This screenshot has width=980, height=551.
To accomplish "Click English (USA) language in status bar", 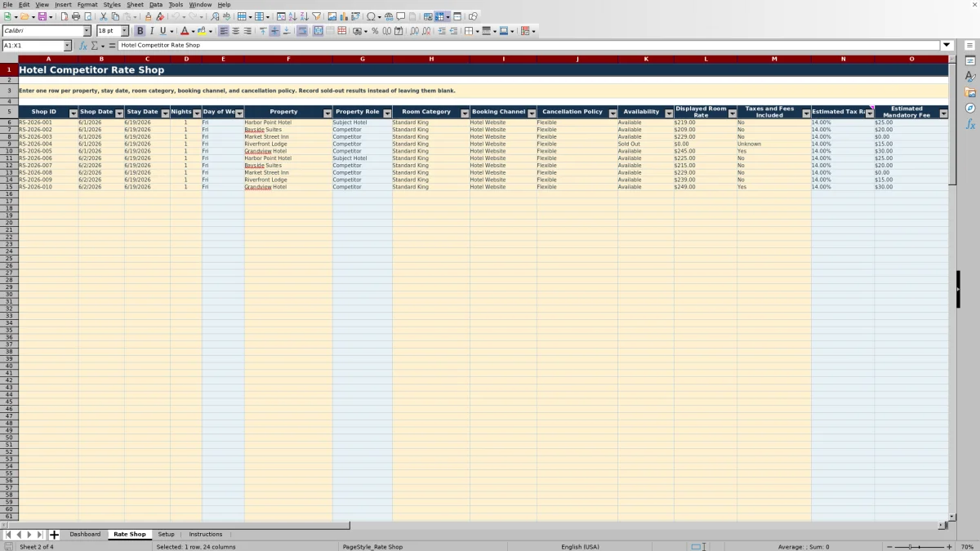I will click(x=580, y=546).
